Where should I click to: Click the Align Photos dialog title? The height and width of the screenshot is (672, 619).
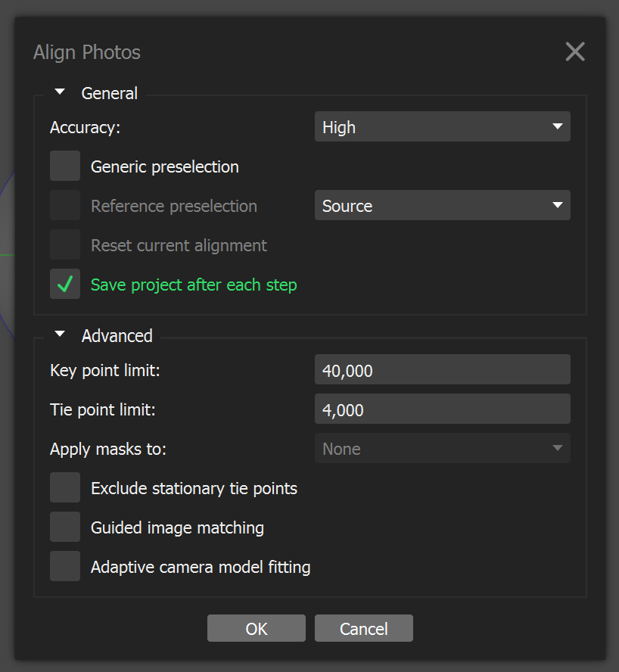[x=87, y=53]
